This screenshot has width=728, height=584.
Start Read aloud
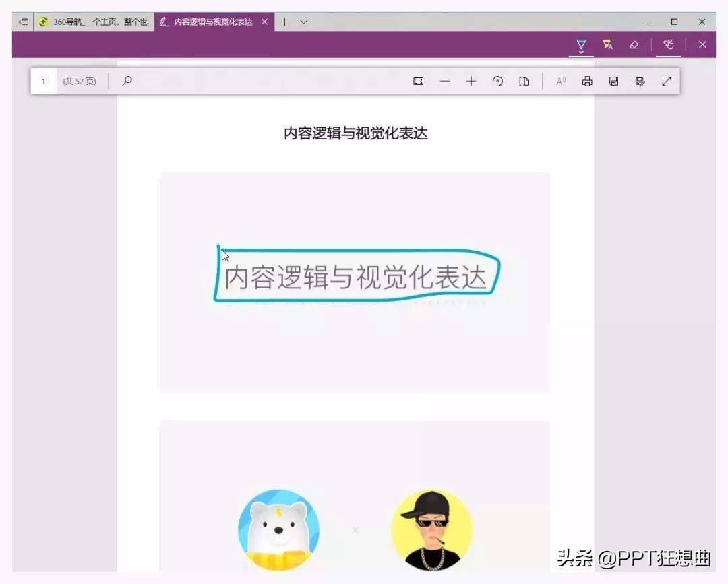tap(560, 82)
